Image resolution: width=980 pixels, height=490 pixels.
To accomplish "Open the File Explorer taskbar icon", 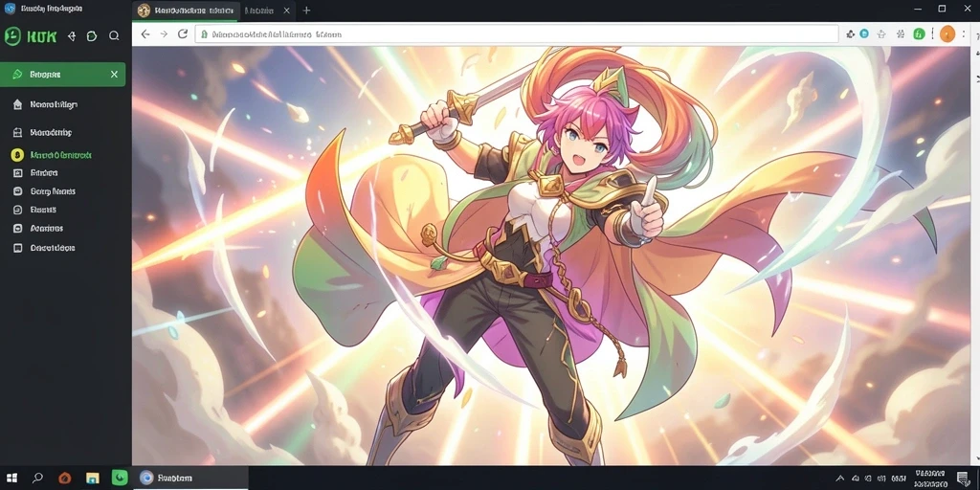I will 93,479.
